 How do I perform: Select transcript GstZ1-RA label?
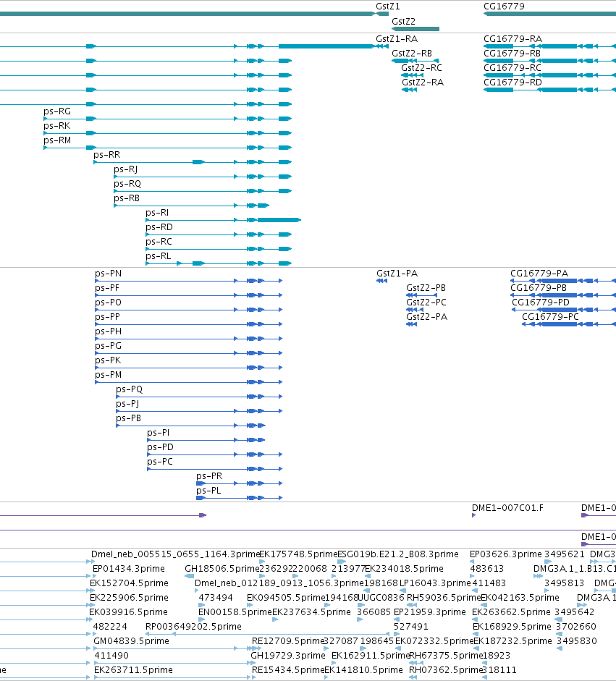pyautogui.click(x=397, y=39)
